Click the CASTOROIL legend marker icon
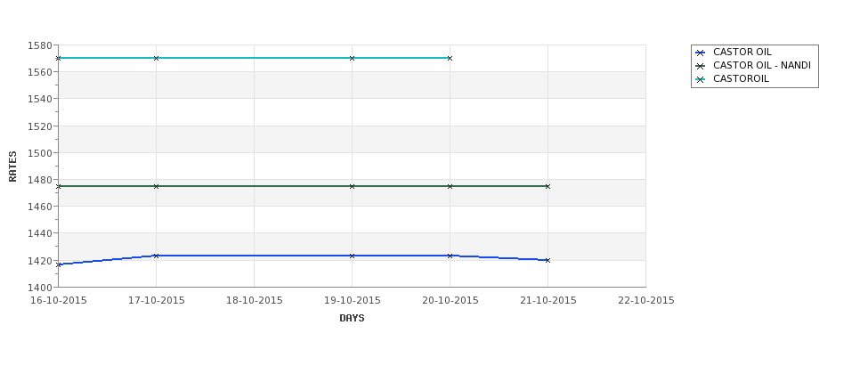The image size is (868, 382). (701, 79)
